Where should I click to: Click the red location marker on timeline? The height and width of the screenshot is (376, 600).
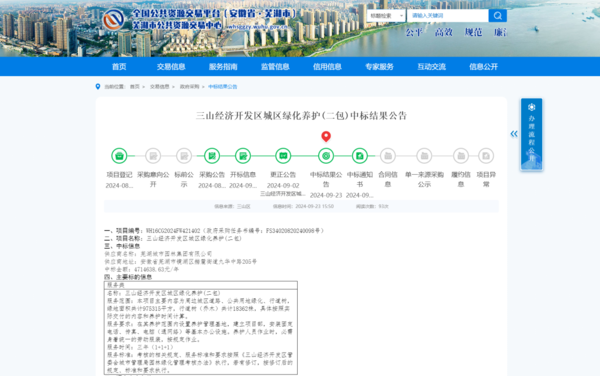(326, 137)
